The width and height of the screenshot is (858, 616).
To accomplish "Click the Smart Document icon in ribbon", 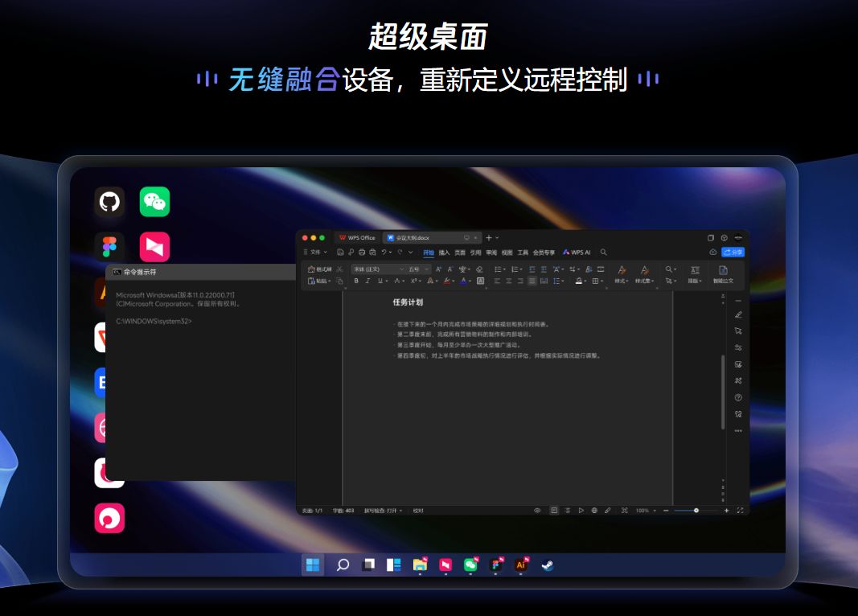I will click(x=723, y=274).
